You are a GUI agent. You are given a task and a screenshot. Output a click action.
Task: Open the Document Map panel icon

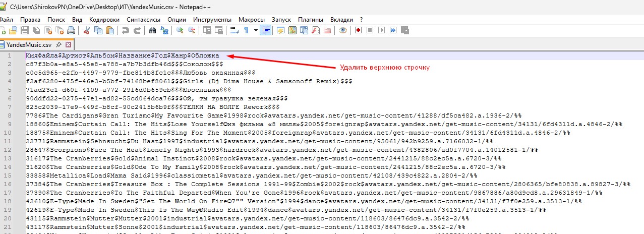(292, 30)
